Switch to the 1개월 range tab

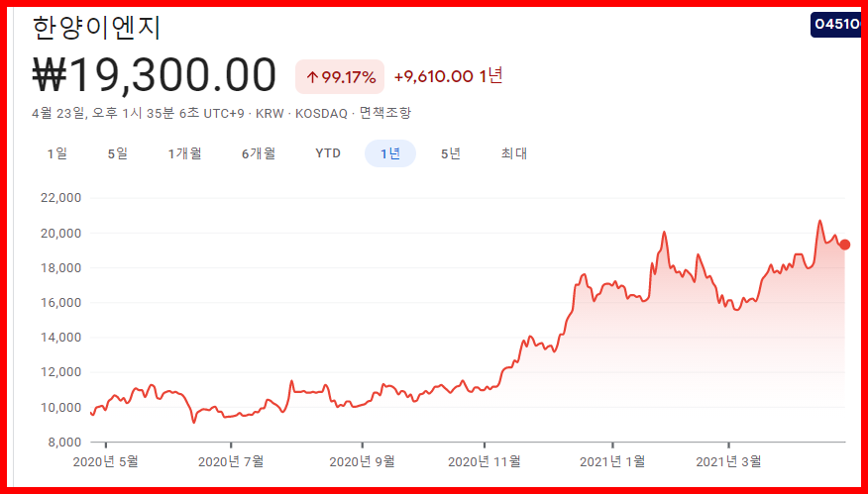[185, 153]
